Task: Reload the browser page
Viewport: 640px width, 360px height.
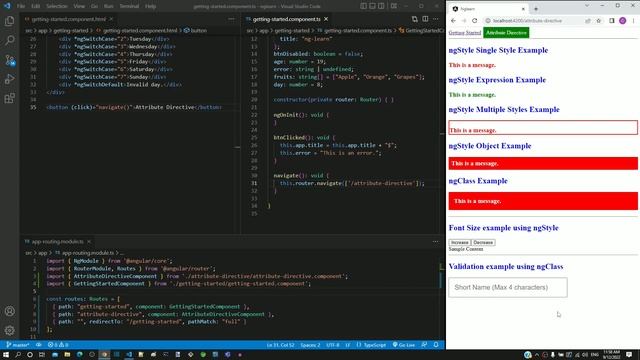Action: coord(474,21)
